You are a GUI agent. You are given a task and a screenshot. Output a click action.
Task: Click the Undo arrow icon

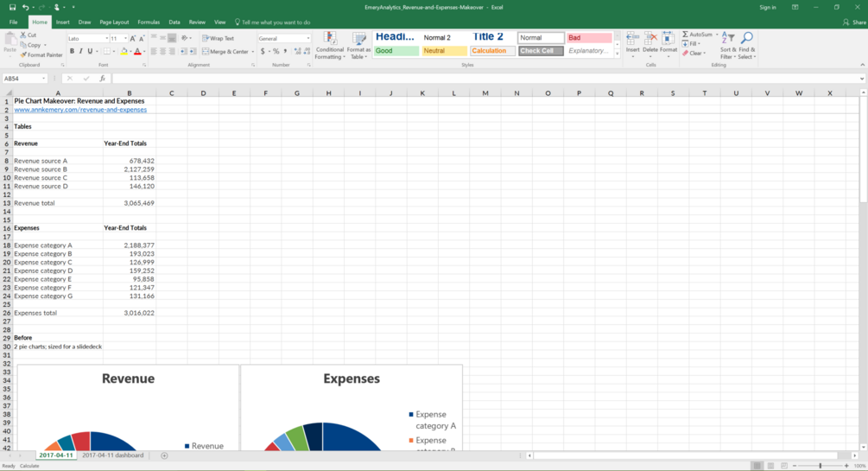25,7
